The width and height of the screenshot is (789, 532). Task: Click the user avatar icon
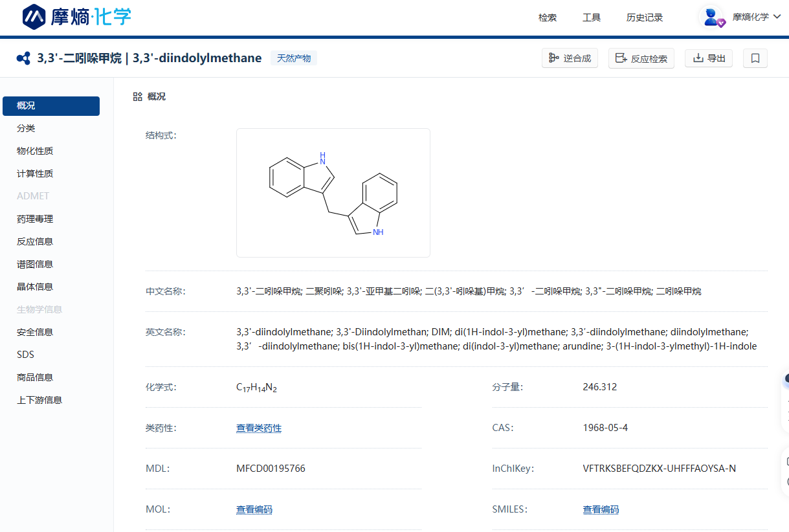point(712,17)
